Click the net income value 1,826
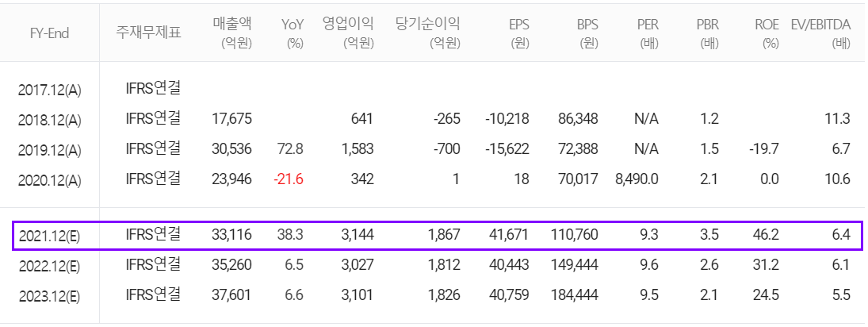Screen dimensions: 868x327 pos(445,294)
